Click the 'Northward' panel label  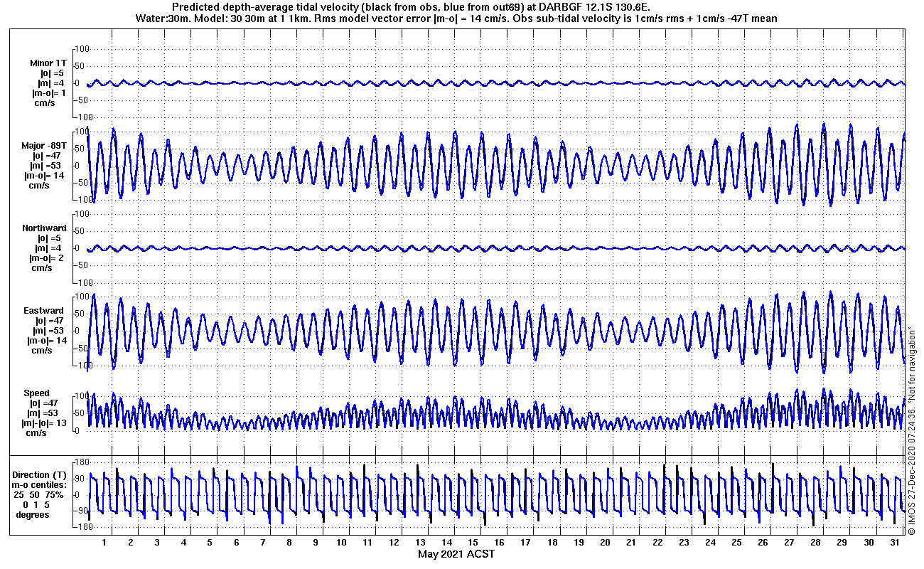click(44, 228)
